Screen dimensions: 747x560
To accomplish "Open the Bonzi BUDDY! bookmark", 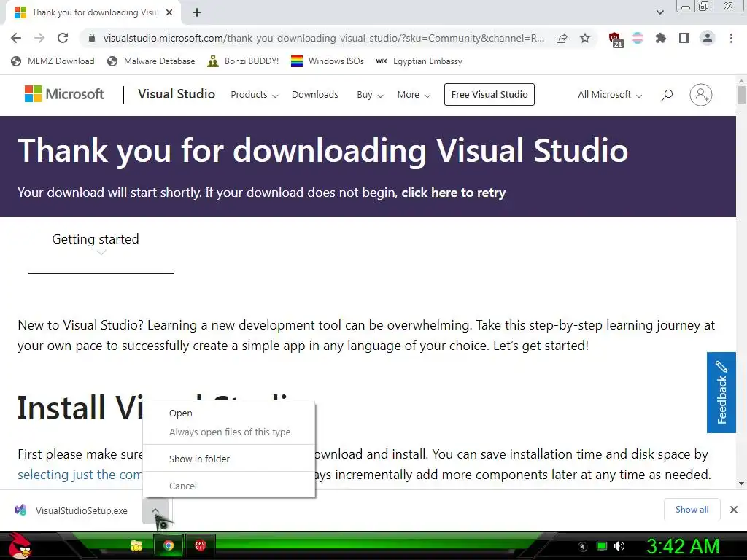I will tap(243, 61).
